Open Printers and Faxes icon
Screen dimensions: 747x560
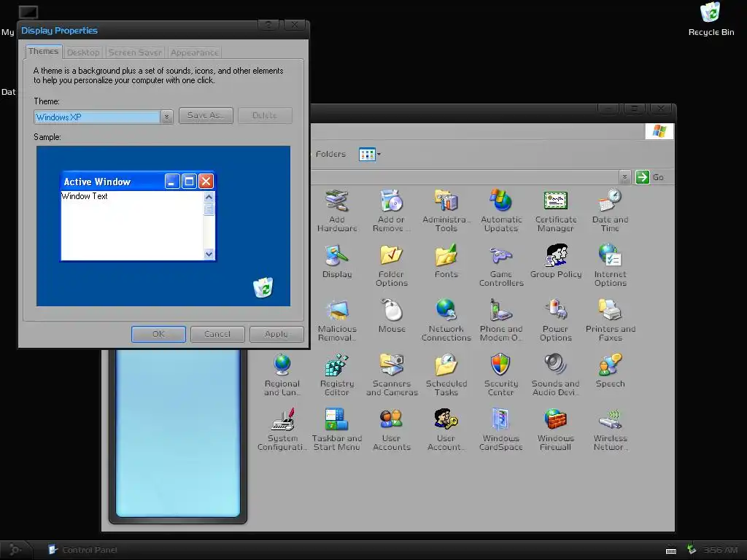tap(611, 319)
